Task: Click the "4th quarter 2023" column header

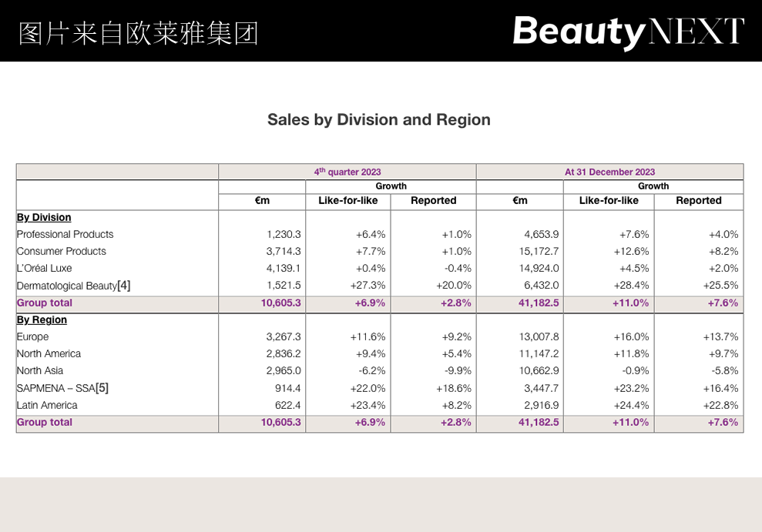Action: [347, 172]
